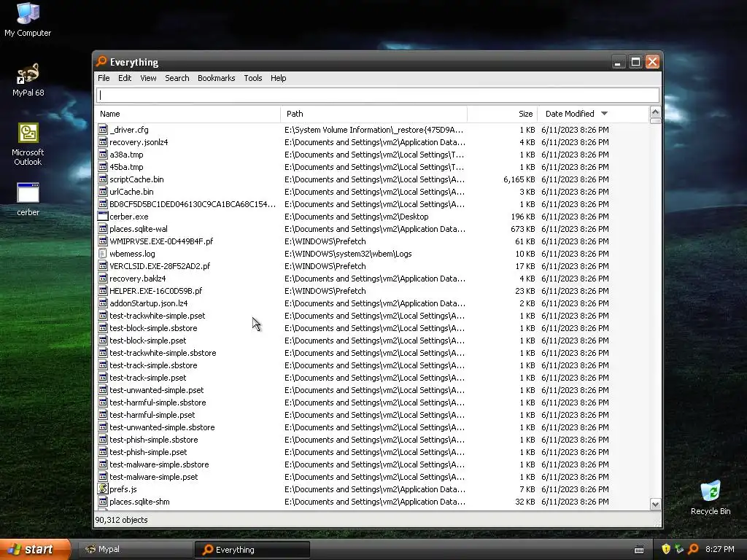The height and width of the screenshot is (560, 747).
Task: Click in the Everything search box
Action: coord(378,95)
